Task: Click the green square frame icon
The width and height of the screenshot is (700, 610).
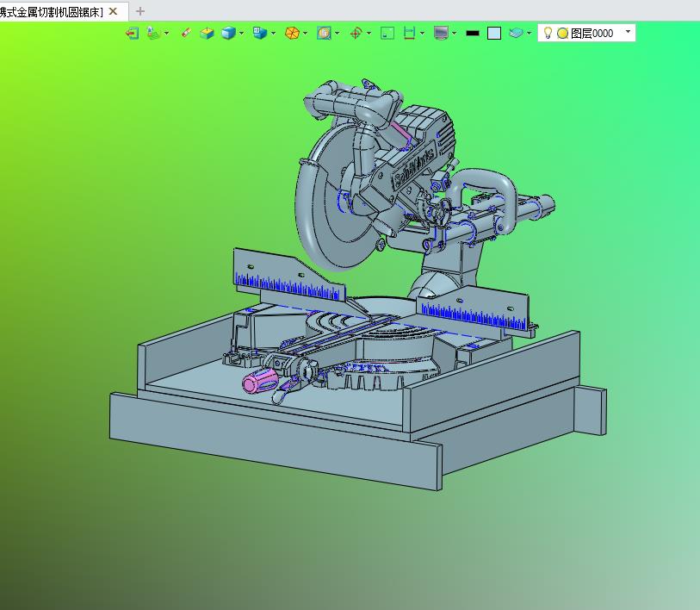Action: pos(387,34)
